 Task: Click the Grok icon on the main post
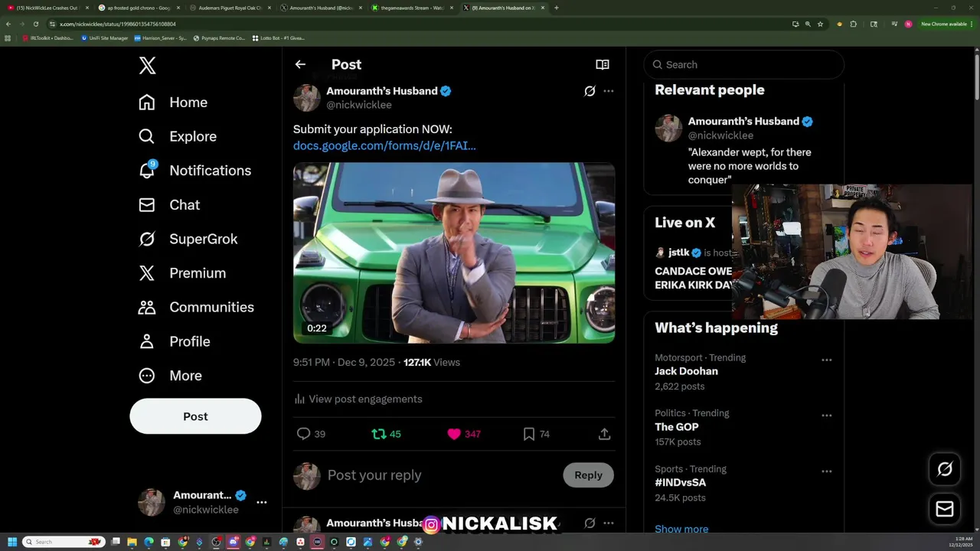point(590,91)
